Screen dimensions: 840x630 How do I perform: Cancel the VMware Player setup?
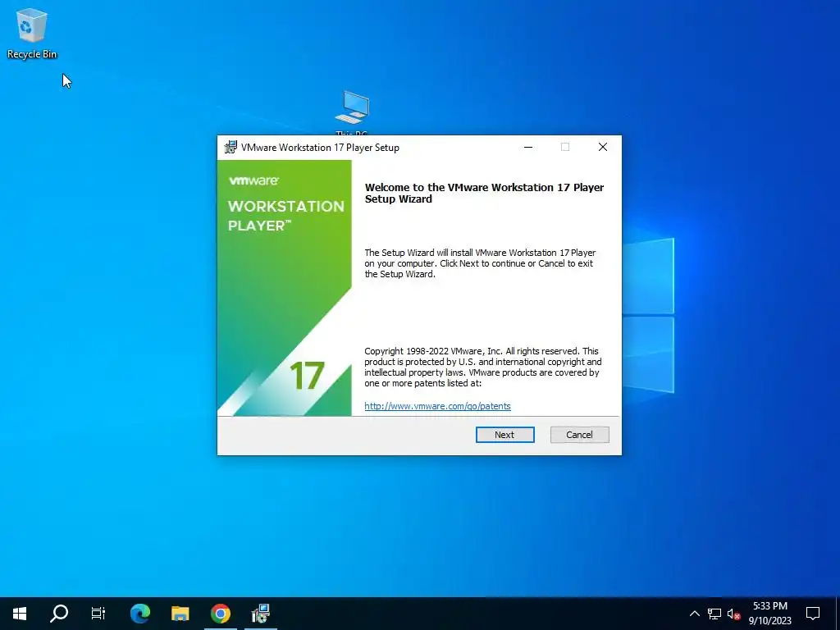coord(579,435)
